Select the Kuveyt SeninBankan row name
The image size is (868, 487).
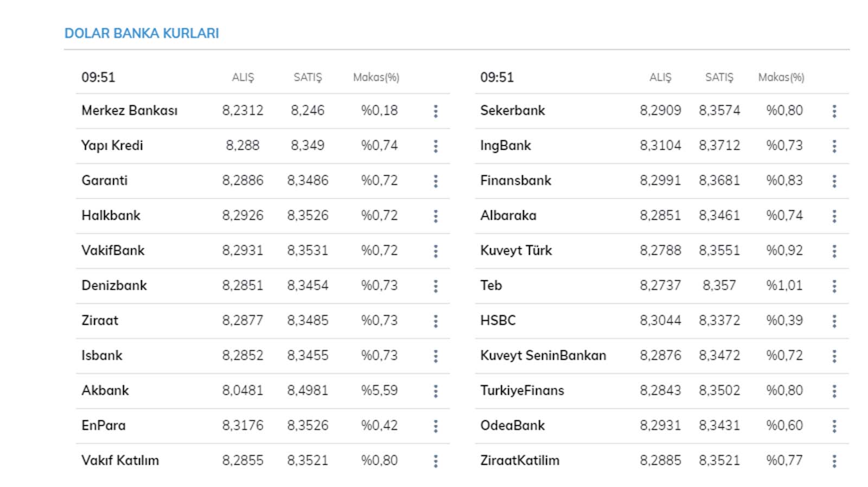point(543,355)
